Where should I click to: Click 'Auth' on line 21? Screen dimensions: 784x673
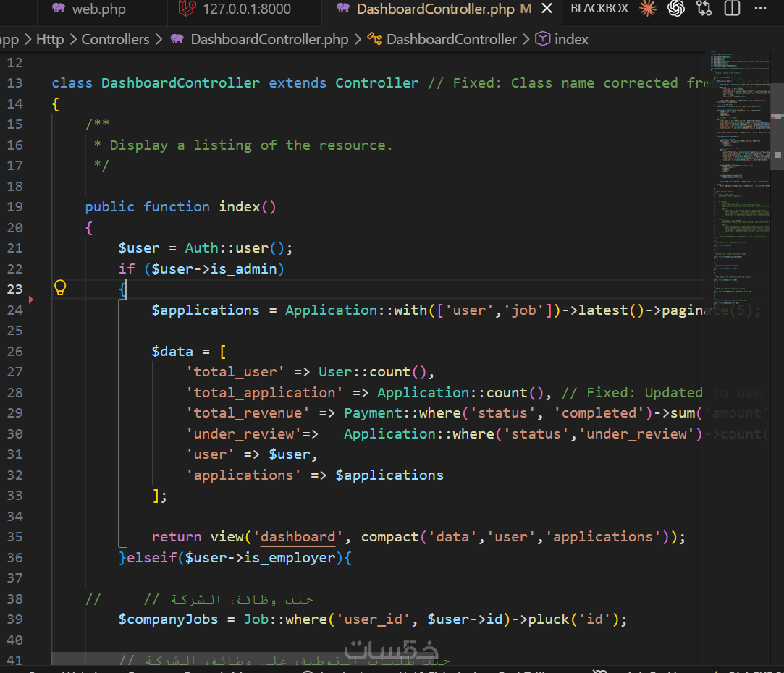click(x=201, y=248)
